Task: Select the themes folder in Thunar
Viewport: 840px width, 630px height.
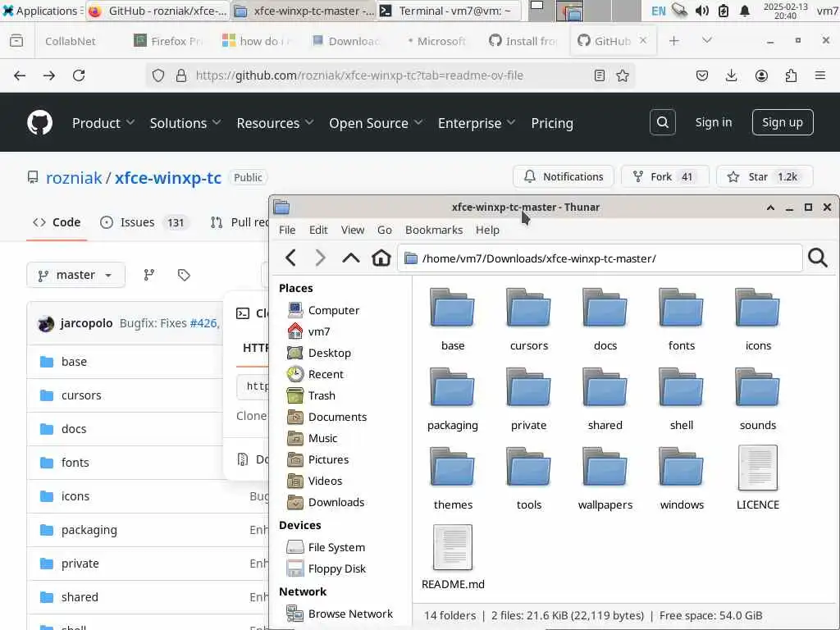Action: coord(453,478)
